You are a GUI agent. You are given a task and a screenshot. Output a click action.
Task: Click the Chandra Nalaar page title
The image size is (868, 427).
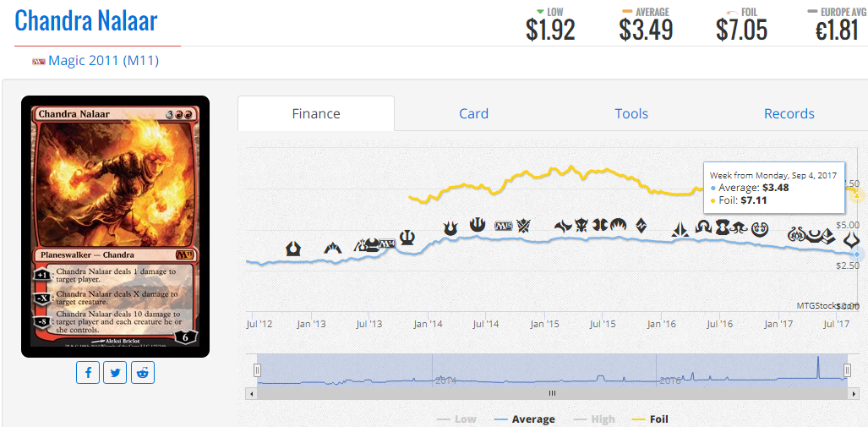(x=86, y=20)
